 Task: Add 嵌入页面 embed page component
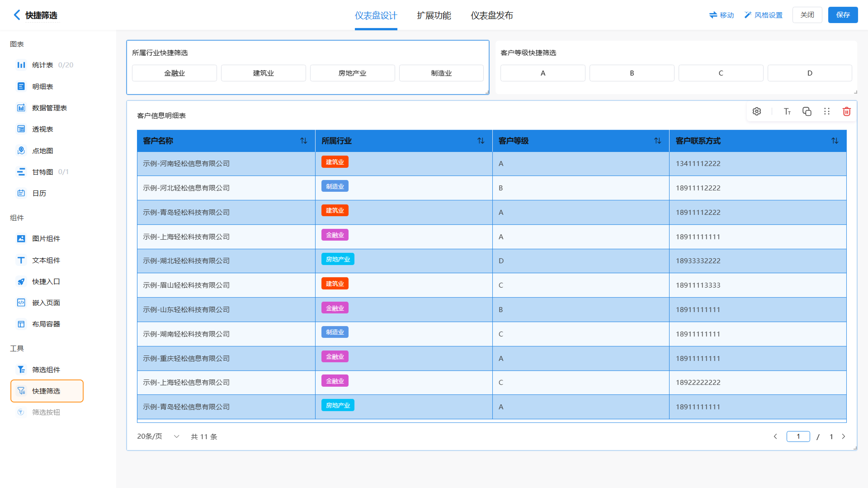pyautogui.click(x=38, y=303)
